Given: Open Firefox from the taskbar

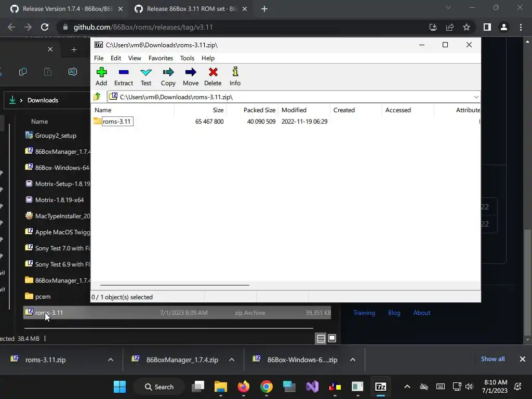Looking at the screenshot, I should (243, 387).
